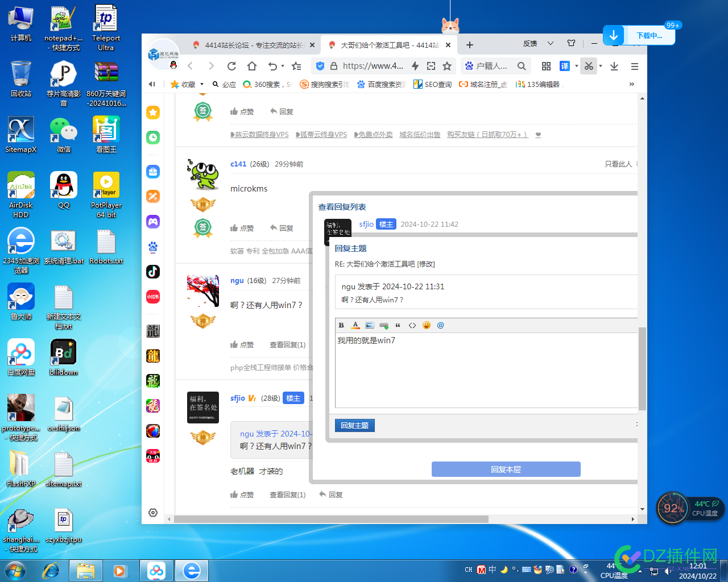728x582 pixels.
Task: Expand the dropdown next to 收藏 bookmarks
Action: coord(201,84)
